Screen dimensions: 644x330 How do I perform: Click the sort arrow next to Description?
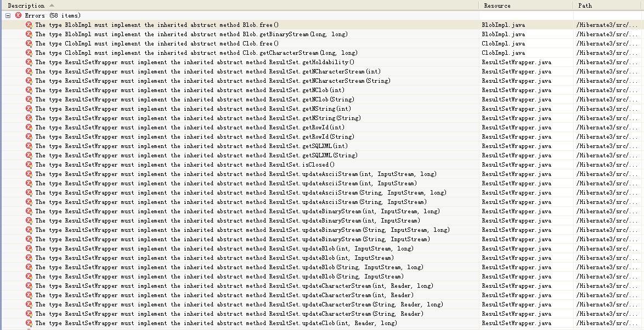coord(52,5)
